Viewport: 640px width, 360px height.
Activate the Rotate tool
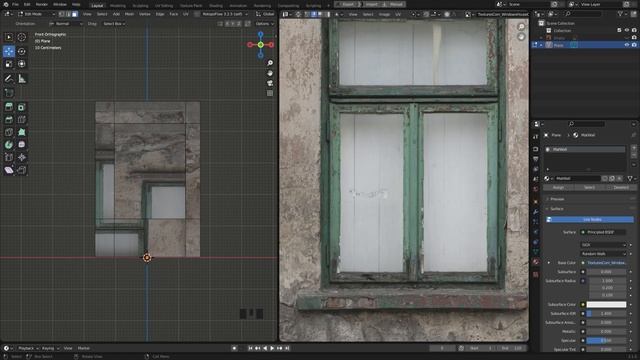tap(22, 51)
